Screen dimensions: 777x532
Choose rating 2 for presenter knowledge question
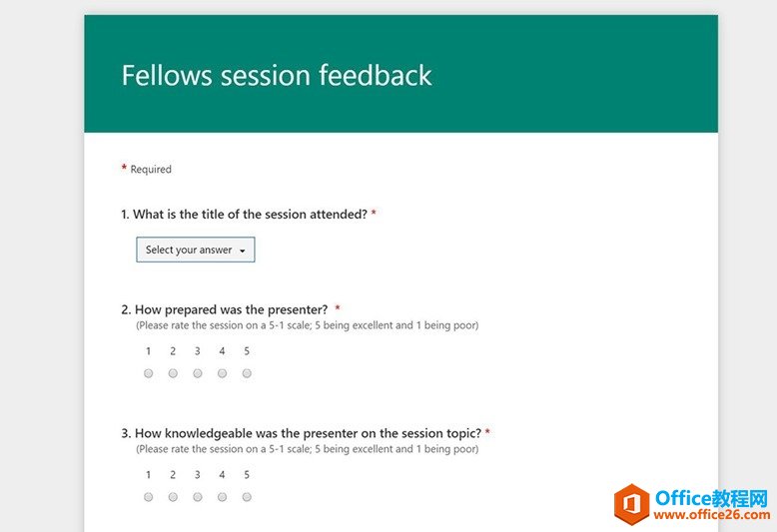point(173,497)
